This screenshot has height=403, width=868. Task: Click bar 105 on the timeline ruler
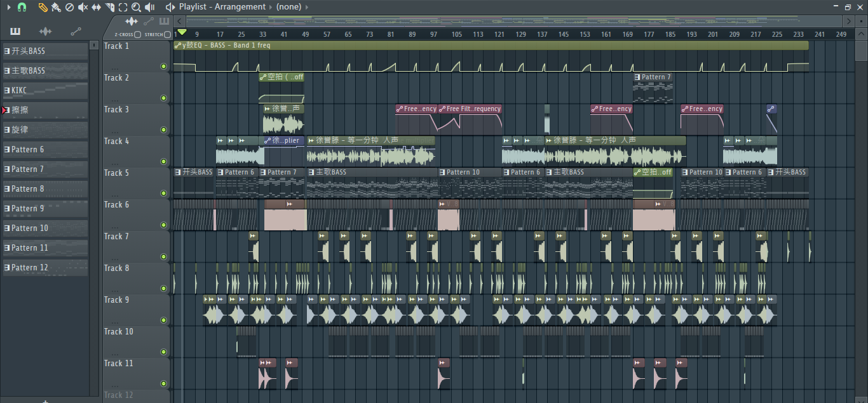[457, 34]
